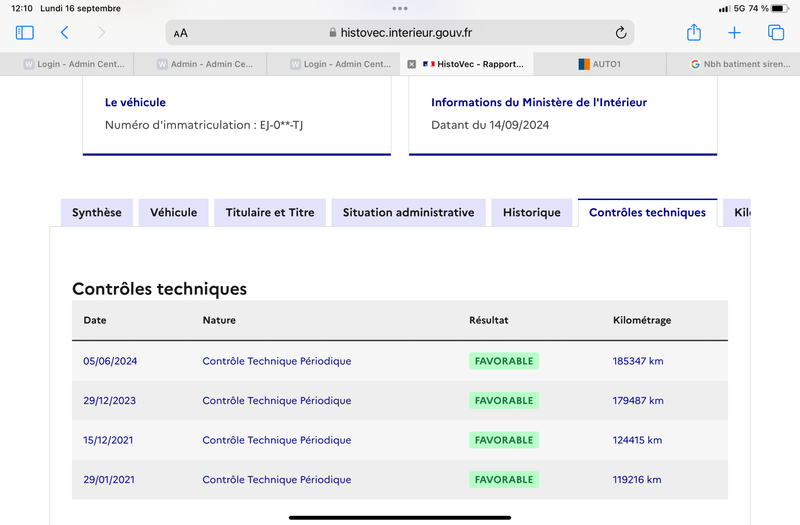Add a new tab with plus icon
This screenshot has width=800, height=525.
(734, 33)
